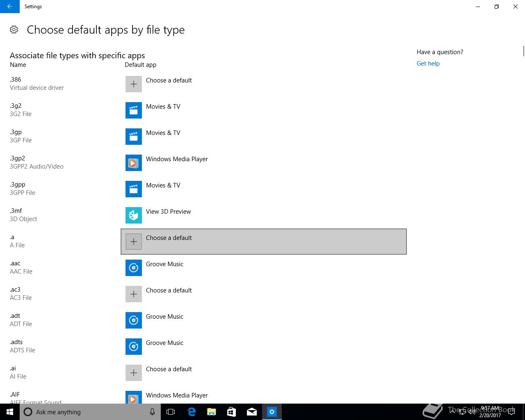Choose a default app for .a

point(264,242)
